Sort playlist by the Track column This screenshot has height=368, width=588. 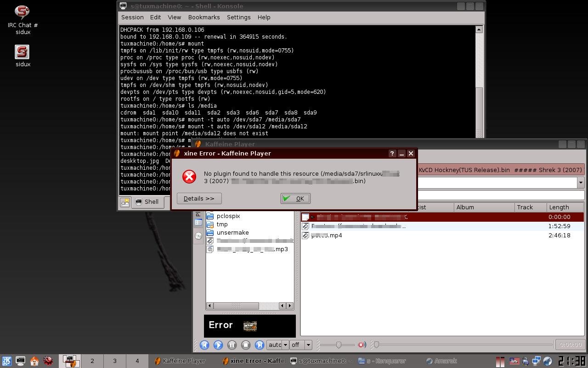531,207
